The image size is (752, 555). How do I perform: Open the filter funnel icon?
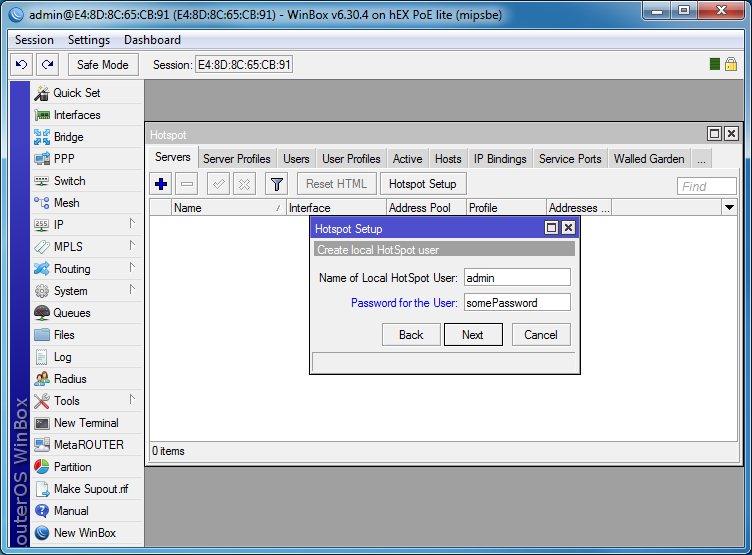(276, 184)
